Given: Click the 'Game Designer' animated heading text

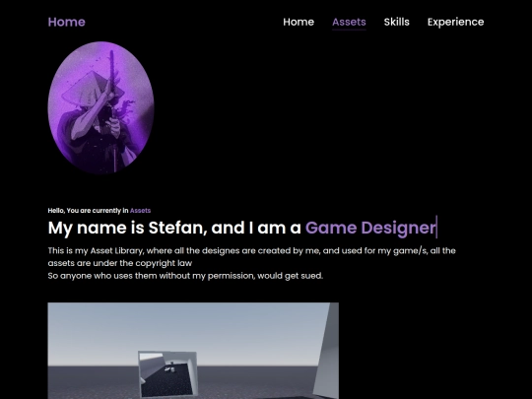Looking at the screenshot, I should pos(370,228).
